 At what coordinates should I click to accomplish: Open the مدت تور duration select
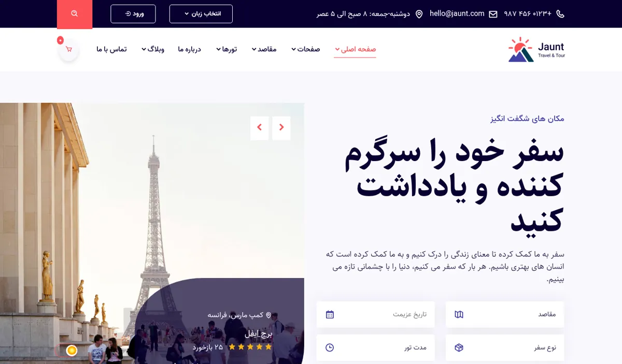(x=376, y=347)
